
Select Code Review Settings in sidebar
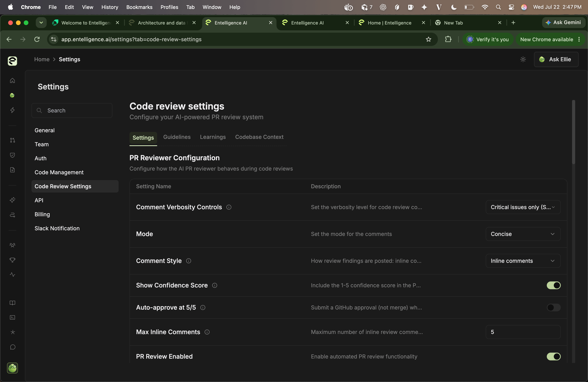tap(75, 186)
